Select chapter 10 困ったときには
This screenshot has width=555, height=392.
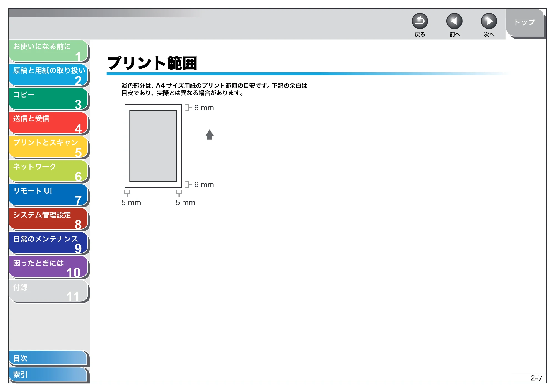(x=49, y=267)
